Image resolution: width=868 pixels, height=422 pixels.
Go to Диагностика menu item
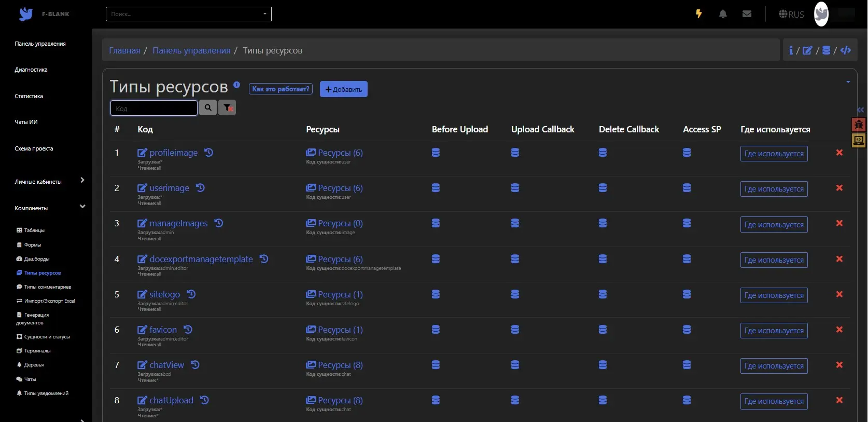[31, 70]
